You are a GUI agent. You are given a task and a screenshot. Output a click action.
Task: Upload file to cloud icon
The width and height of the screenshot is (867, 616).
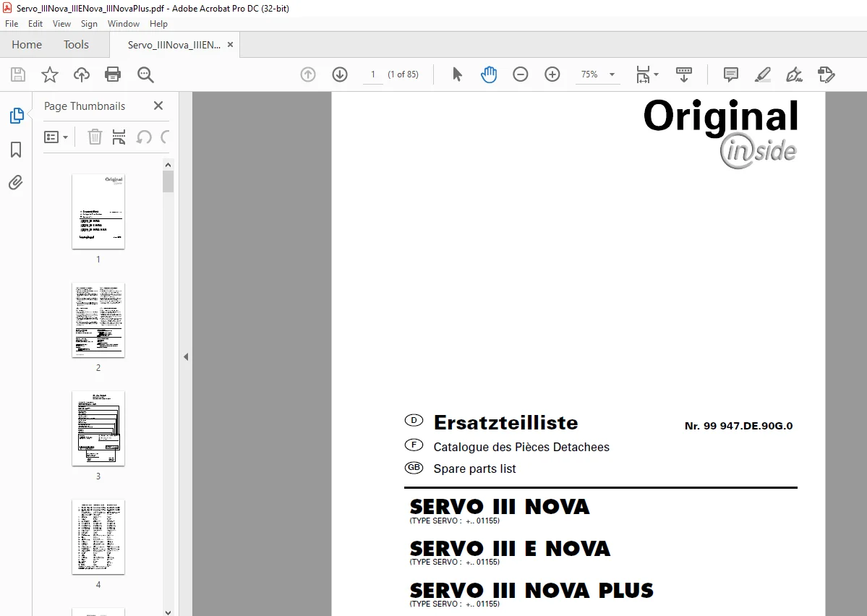click(x=81, y=74)
